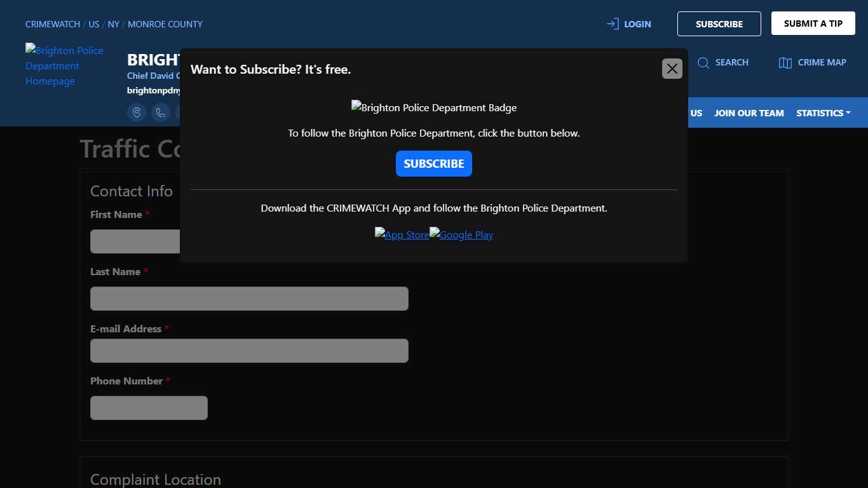The height and width of the screenshot is (488, 868).
Task: Focus the E-mail Address input field
Action: (249, 351)
